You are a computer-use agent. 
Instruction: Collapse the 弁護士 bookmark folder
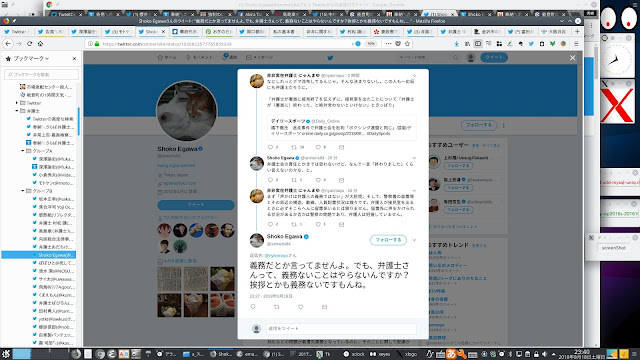coord(17,111)
